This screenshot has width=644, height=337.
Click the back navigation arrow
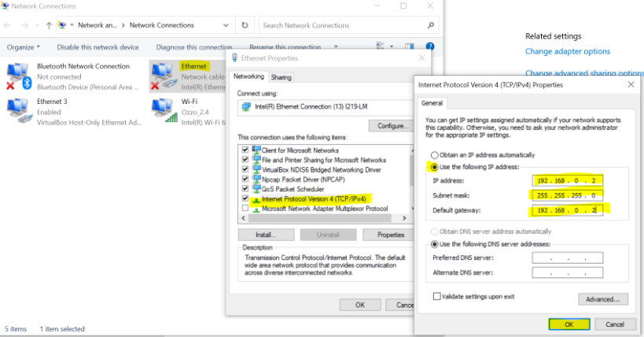[7, 25]
